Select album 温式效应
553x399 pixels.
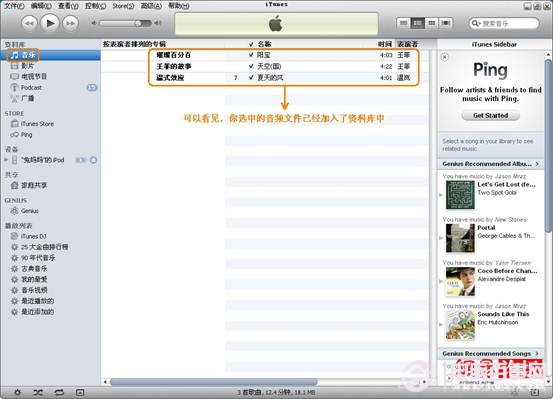pyautogui.click(x=170, y=78)
